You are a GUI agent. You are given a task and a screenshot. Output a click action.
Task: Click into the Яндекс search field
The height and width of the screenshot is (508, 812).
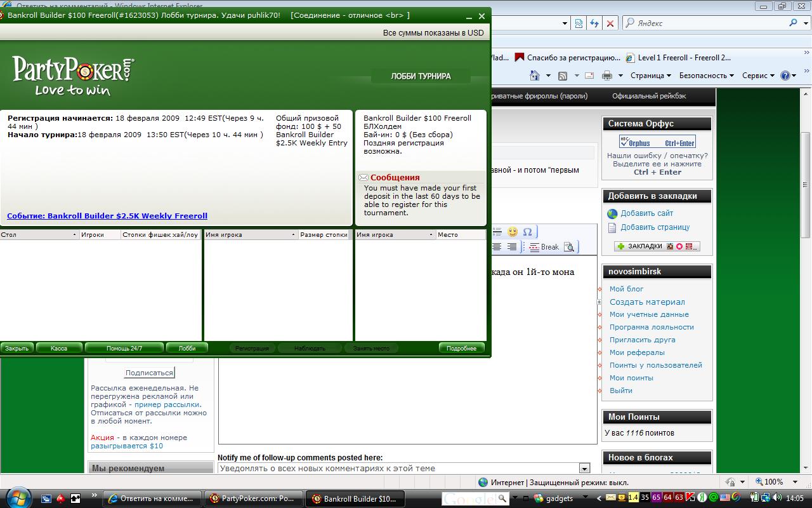(x=709, y=23)
